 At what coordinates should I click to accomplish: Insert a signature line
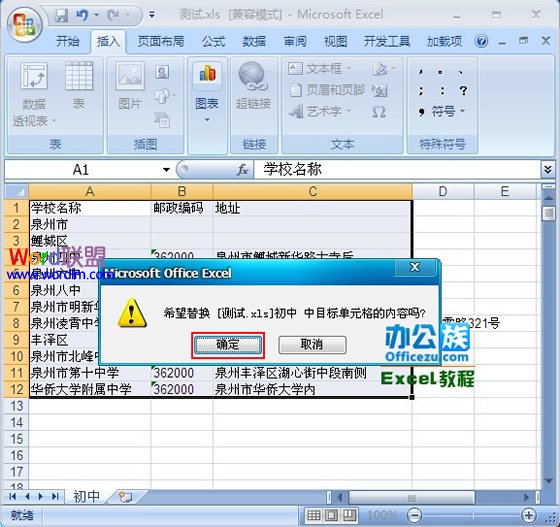tap(384, 68)
